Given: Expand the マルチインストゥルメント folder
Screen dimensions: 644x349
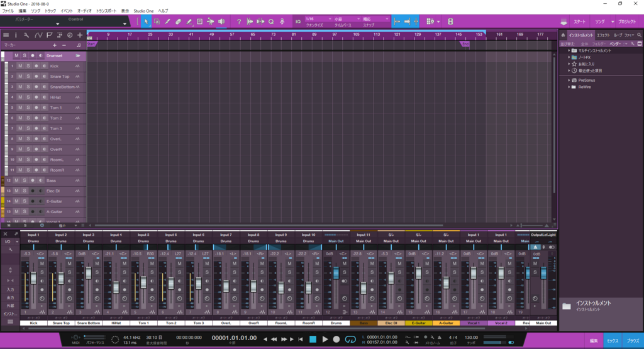Looking at the screenshot, I should point(569,50).
